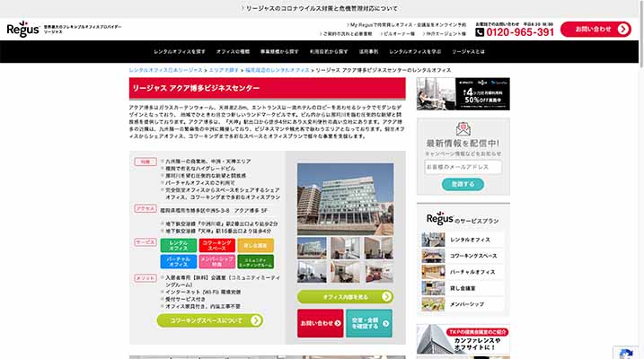The width and height of the screenshot is (644, 359).
Task: Click the page vertical scrollbar thumb
Action: (641, 33)
